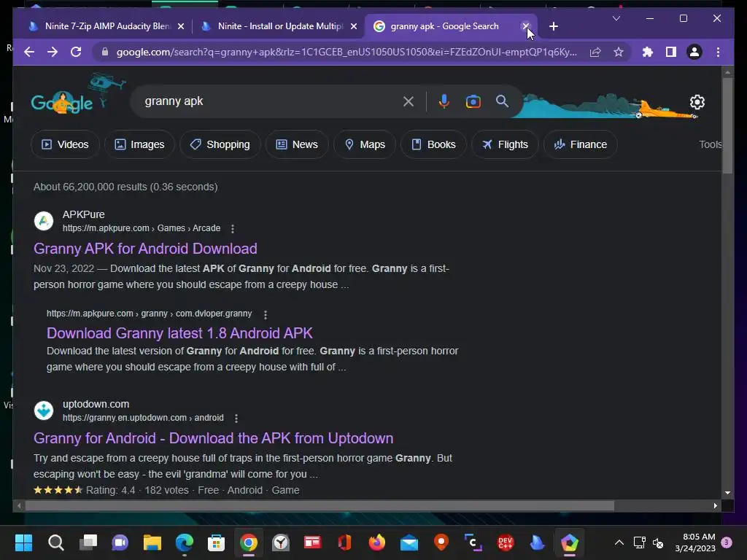Open search Tools options
This screenshot has height=560, width=747.
[710, 144]
